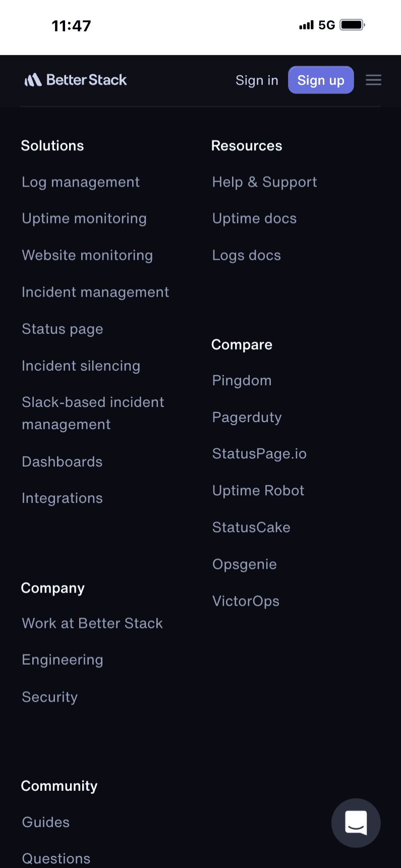Open the chat support bubble icon
401x868 pixels.
tap(356, 823)
